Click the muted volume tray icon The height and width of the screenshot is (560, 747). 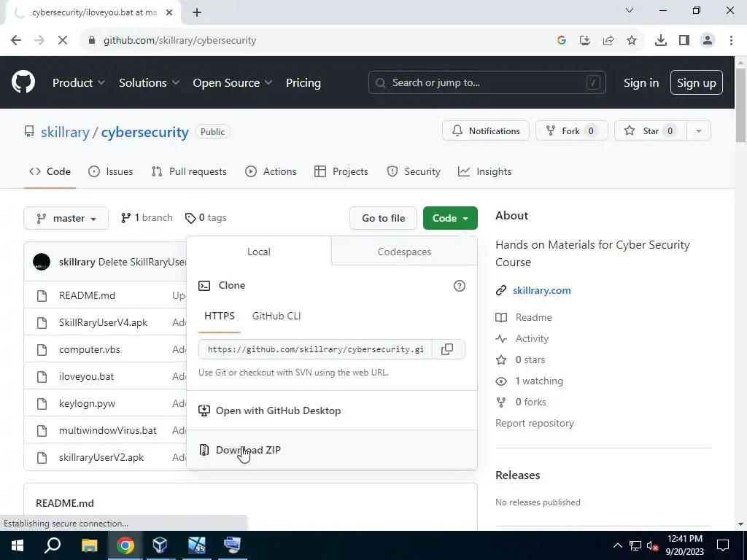pos(652,545)
